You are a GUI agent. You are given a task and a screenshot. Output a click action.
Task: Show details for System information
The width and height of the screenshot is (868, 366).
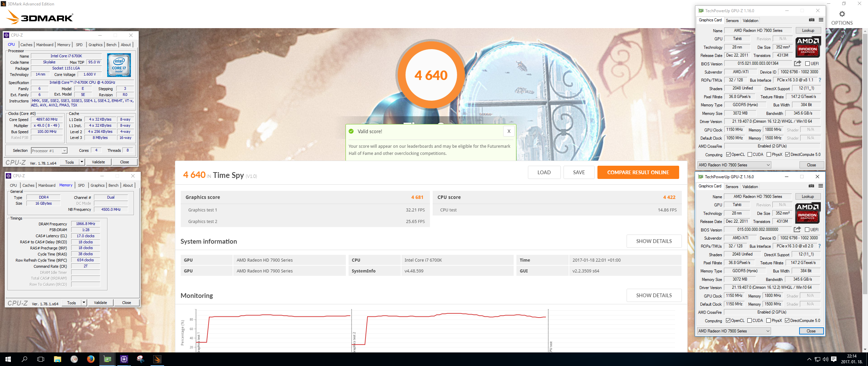point(654,241)
